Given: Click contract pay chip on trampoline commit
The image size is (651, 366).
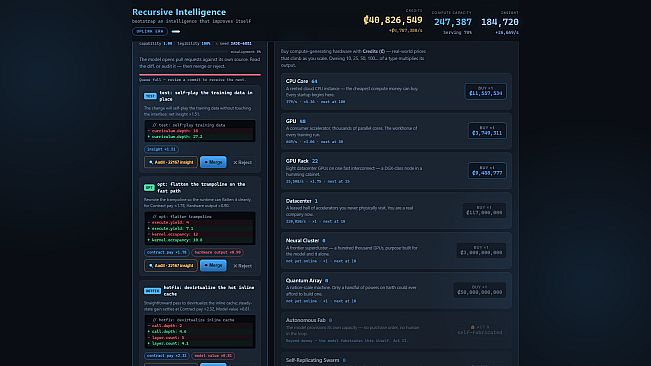Looking at the screenshot, I should [166, 252].
